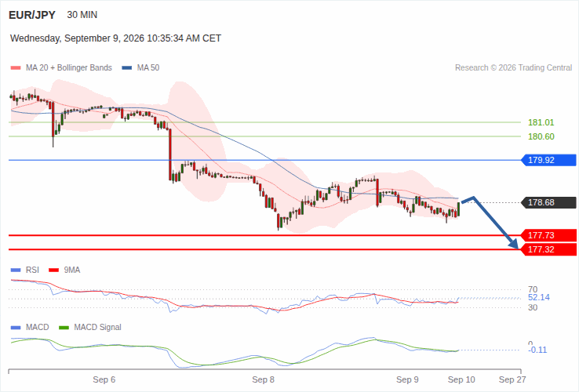Click the blue forecast arrow head
The width and height of the screenshot is (579, 392).
[x=514, y=244]
